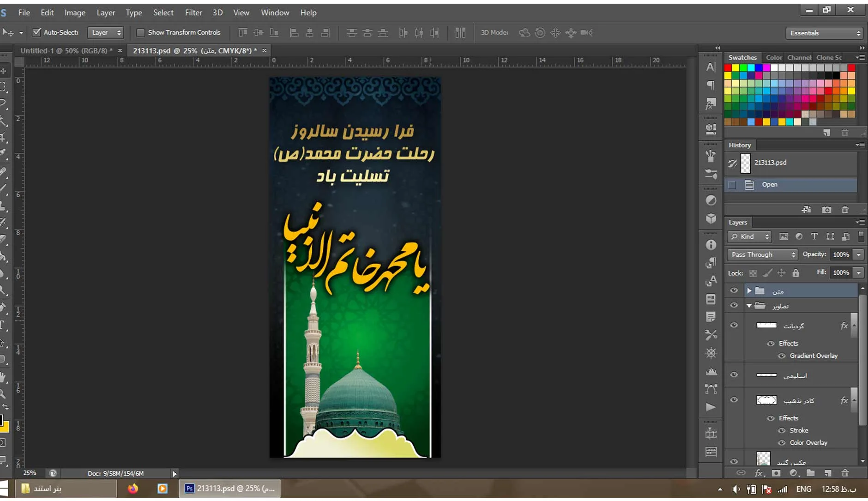This screenshot has height=501, width=868.
Task: Delete current history state trash icon
Action: point(845,210)
